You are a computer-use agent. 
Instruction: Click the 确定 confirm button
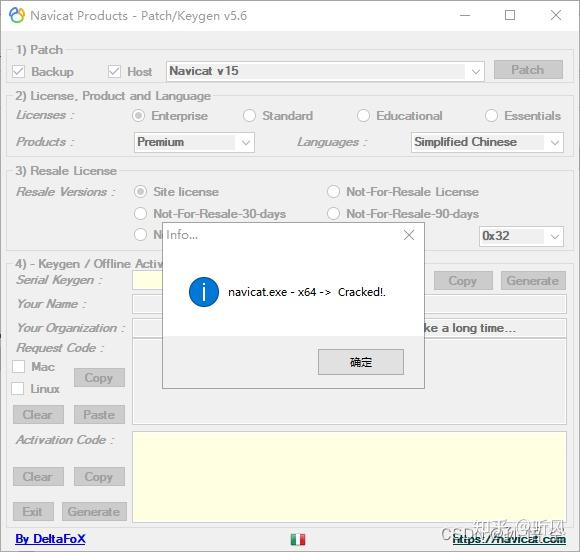click(x=361, y=362)
